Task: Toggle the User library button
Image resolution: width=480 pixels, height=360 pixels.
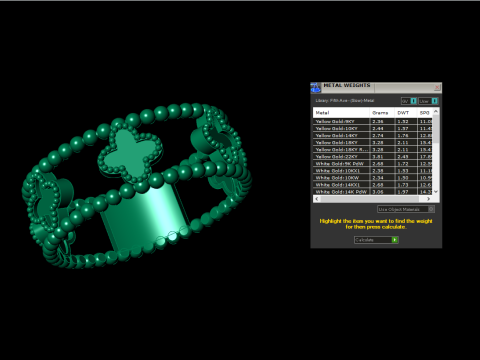Action: click(x=428, y=101)
